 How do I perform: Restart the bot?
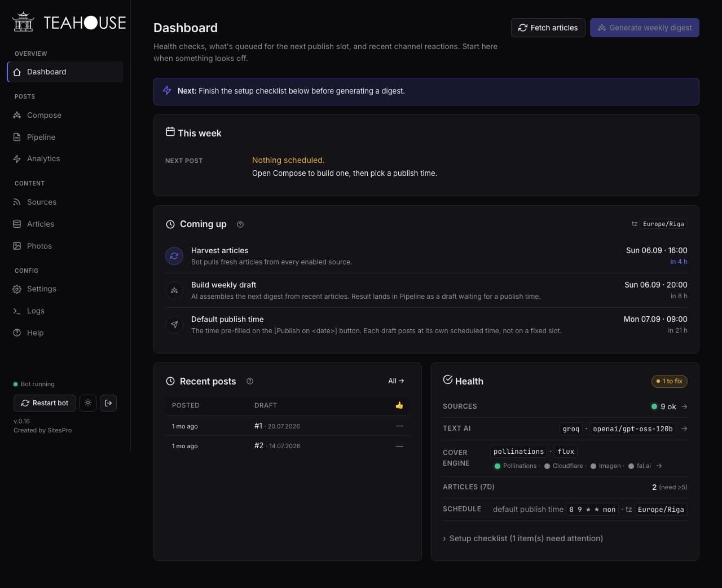(x=45, y=403)
